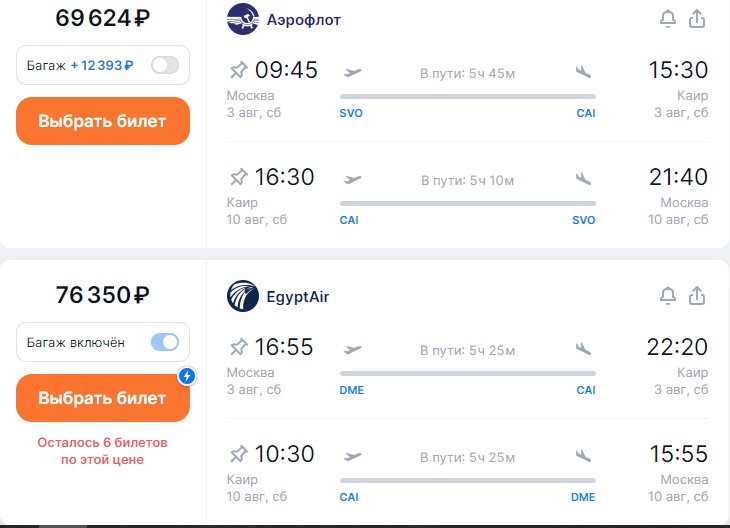Pin the 16:30 Cairo return flight
The image size is (730, 528).
238,177
